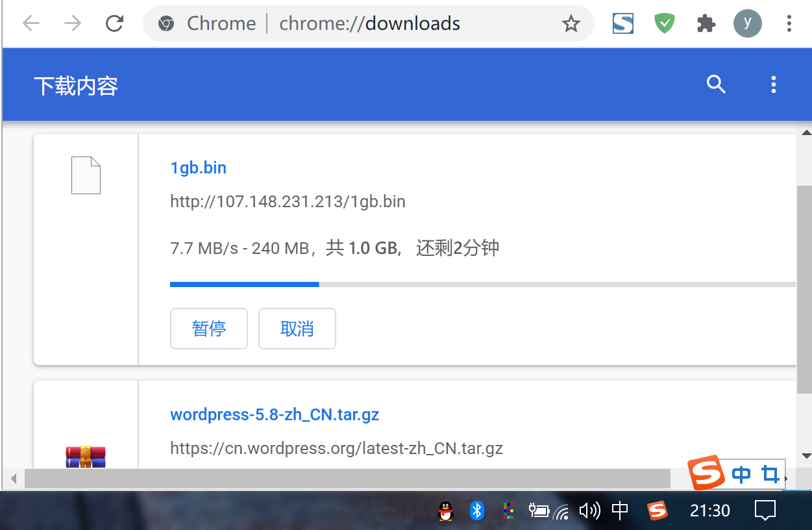812x530 pixels.
Task: Reload the downloads page
Action: [115, 23]
